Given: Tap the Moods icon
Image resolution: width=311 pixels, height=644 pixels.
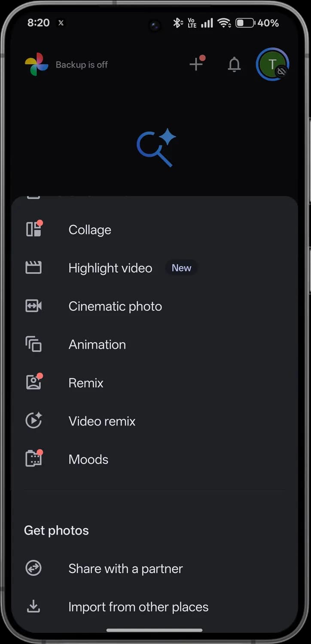Looking at the screenshot, I should (x=34, y=458).
